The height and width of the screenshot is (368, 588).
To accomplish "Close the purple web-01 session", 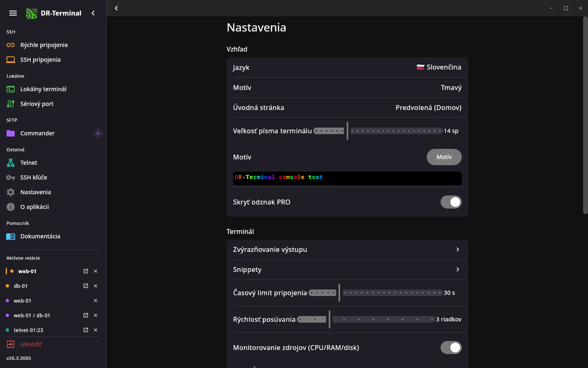I will click(96, 301).
